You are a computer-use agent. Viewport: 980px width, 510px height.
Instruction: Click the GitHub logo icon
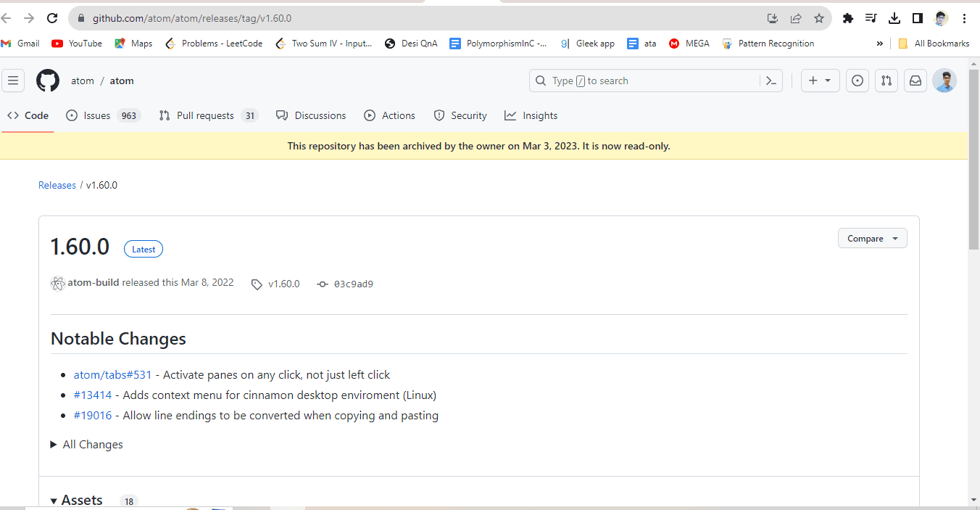[48, 81]
